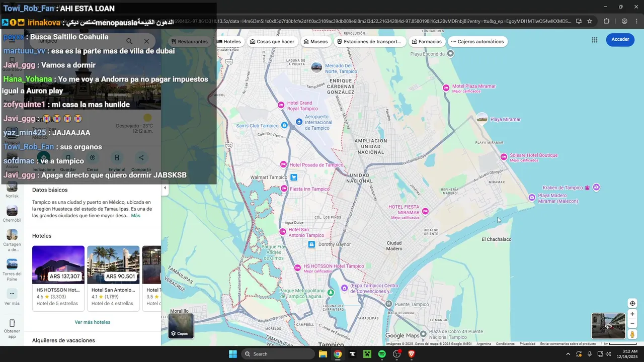
Task: Click the Puente Tampico landmark pin
Action: [389, 304]
